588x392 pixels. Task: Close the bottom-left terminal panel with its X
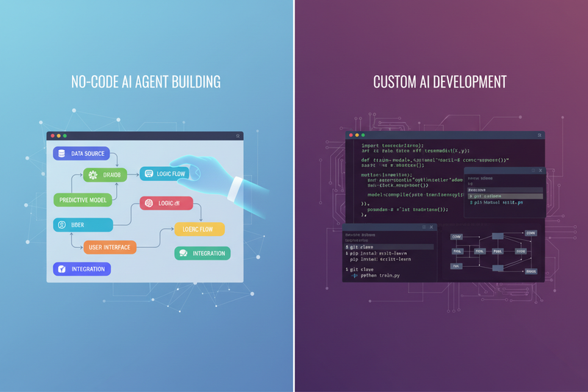tap(431, 227)
